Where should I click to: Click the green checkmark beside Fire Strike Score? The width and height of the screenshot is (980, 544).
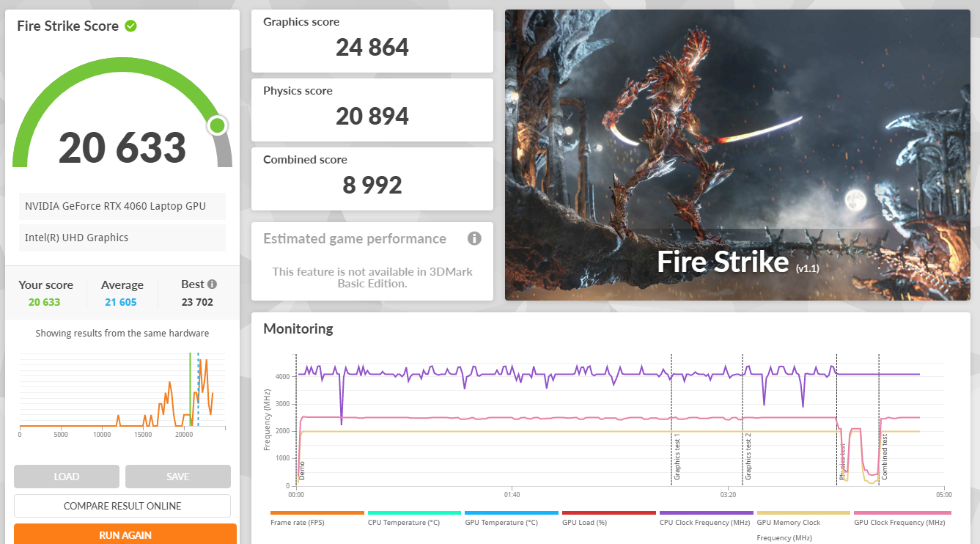(x=130, y=26)
